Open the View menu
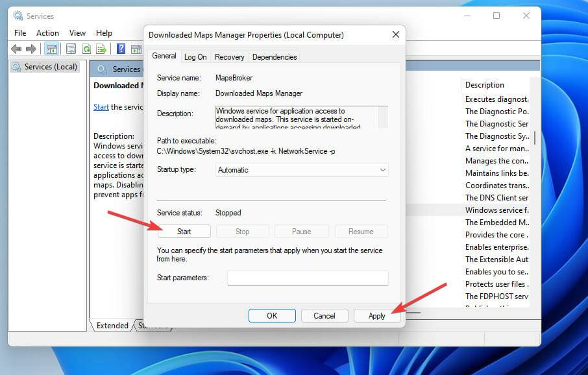This screenshot has width=588, height=375. (x=77, y=32)
